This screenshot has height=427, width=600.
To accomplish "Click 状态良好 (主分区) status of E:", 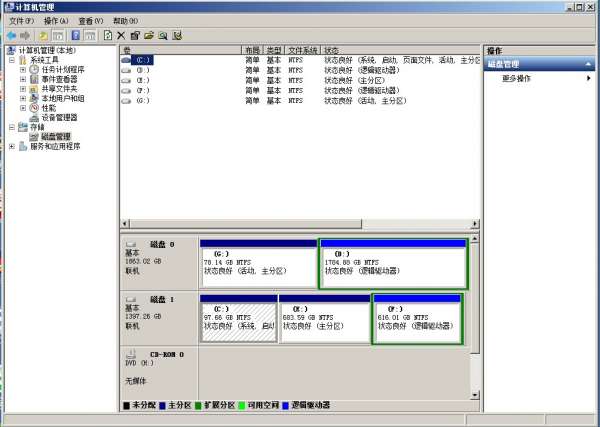I will click(x=354, y=80).
